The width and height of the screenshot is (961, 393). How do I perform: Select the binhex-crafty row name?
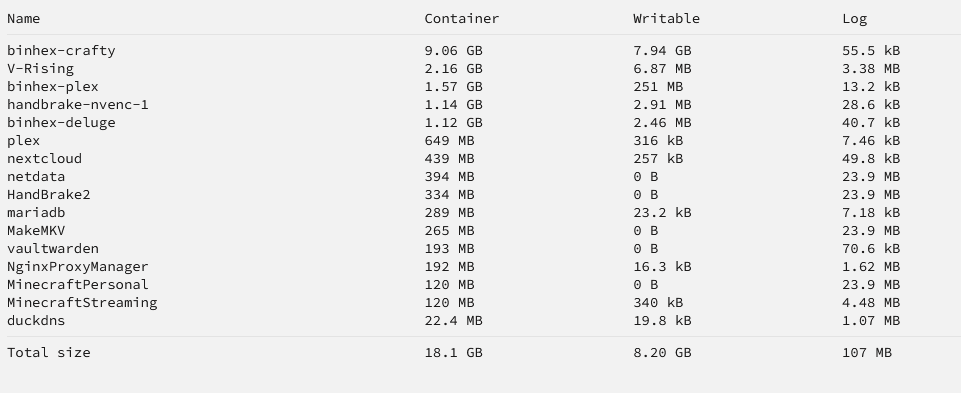tap(61, 51)
